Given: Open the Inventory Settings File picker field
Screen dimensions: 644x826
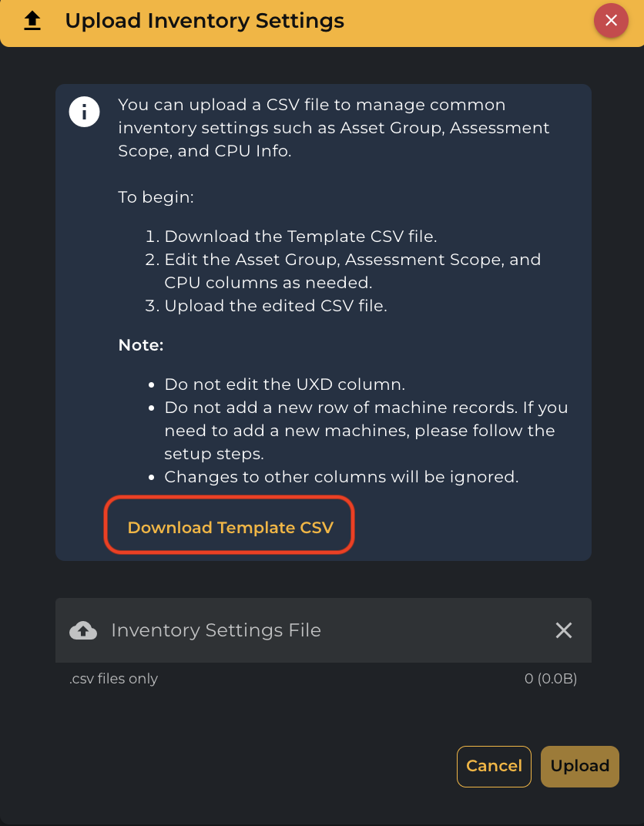Looking at the screenshot, I should tap(308, 630).
